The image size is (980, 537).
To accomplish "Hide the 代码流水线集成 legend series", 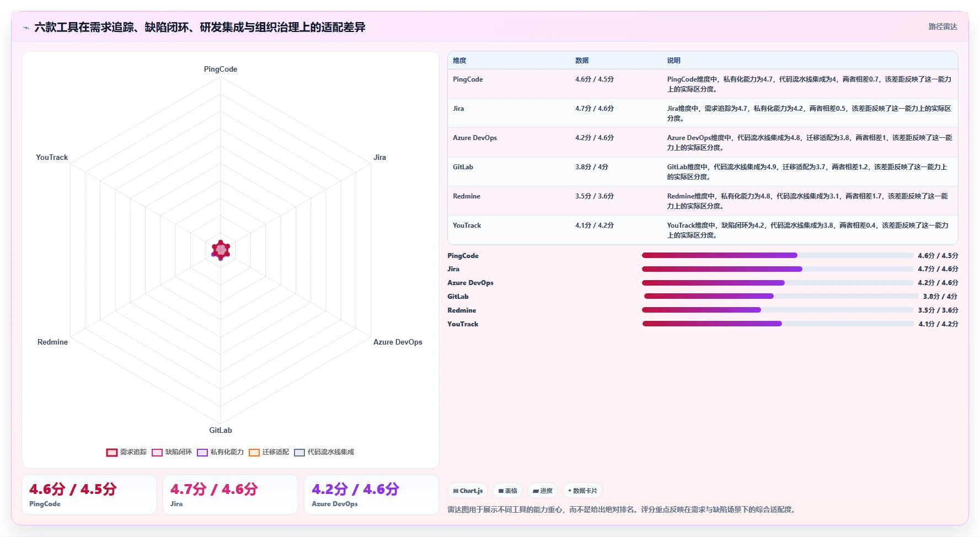I will [324, 452].
